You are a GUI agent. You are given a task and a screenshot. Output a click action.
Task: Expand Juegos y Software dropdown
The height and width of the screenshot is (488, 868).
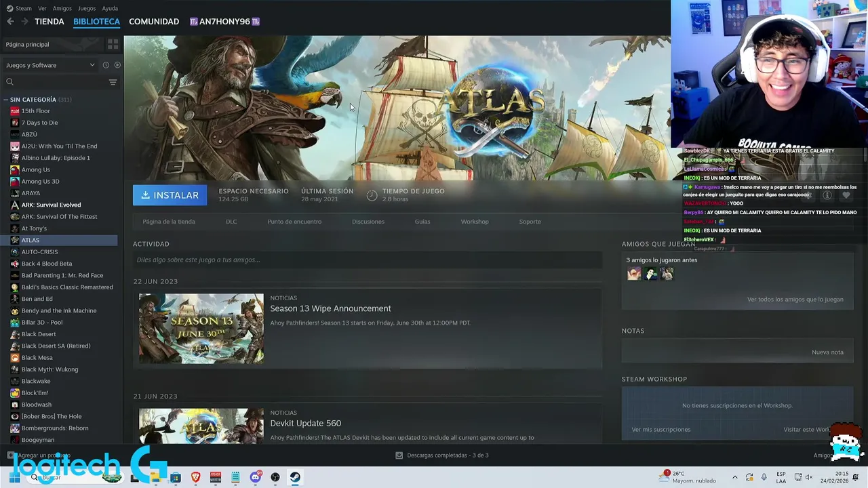pyautogui.click(x=51, y=65)
